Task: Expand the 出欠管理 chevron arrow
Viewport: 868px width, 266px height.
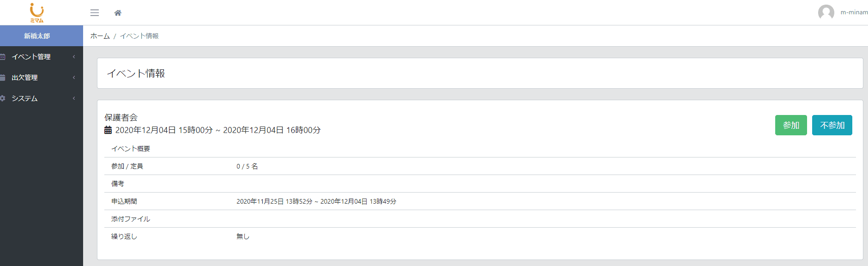Action: pos(74,78)
